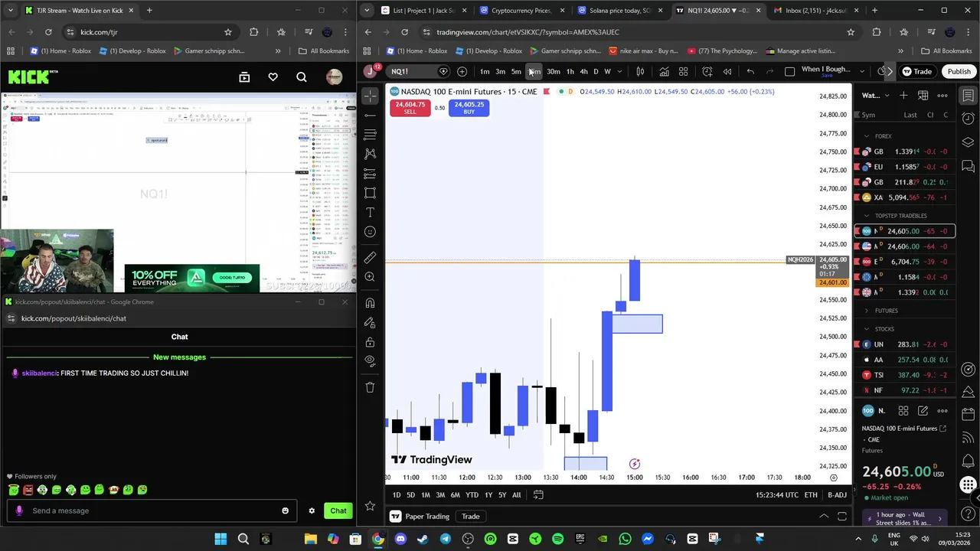Select the Zoom In tool
The width and height of the screenshot is (980, 551).
(x=370, y=277)
